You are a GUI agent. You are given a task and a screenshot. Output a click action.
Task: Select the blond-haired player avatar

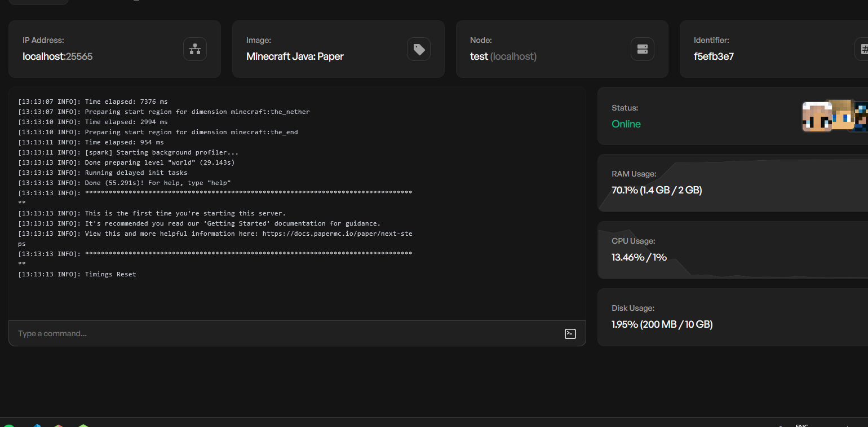(842, 115)
